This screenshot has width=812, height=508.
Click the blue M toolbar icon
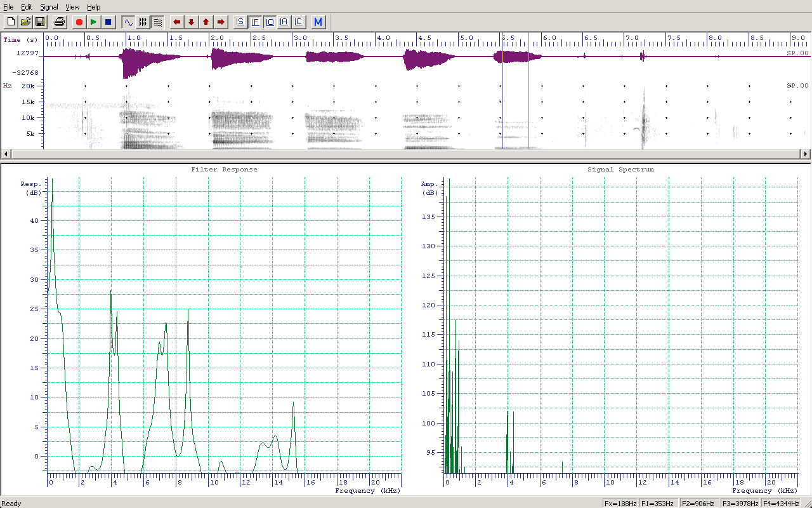click(x=318, y=22)
